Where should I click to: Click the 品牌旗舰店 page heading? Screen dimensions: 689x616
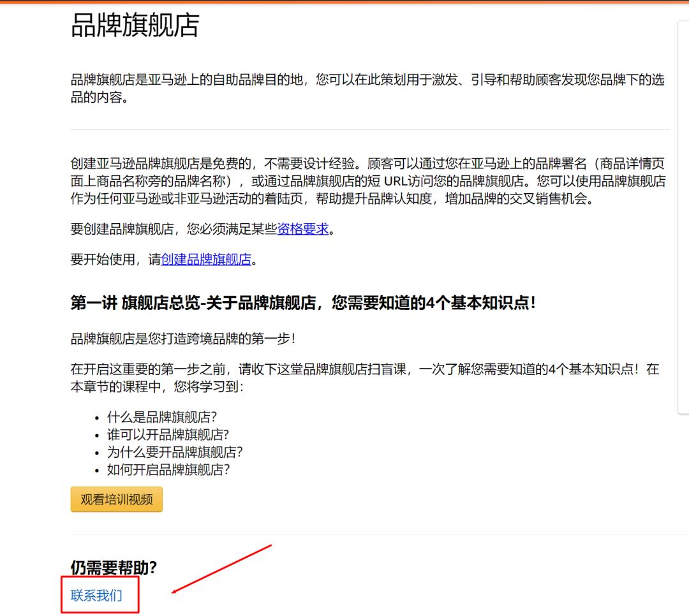(x=135, y=25)
